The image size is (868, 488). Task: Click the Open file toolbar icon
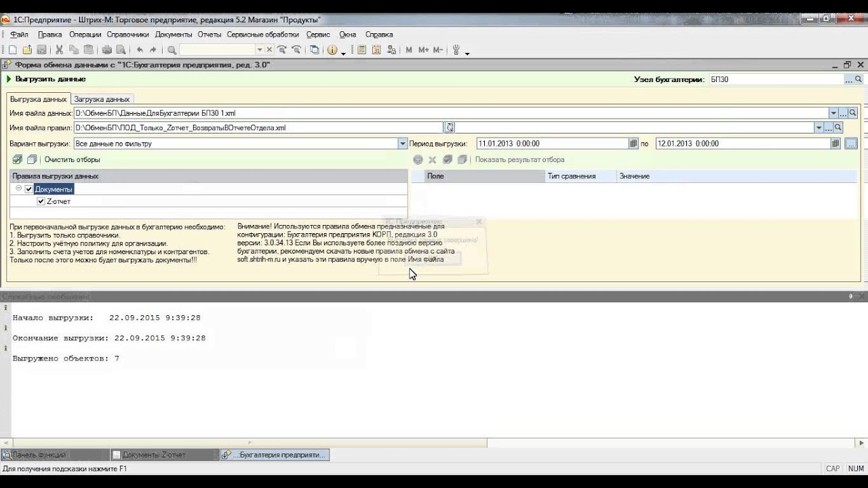[27, 49]
